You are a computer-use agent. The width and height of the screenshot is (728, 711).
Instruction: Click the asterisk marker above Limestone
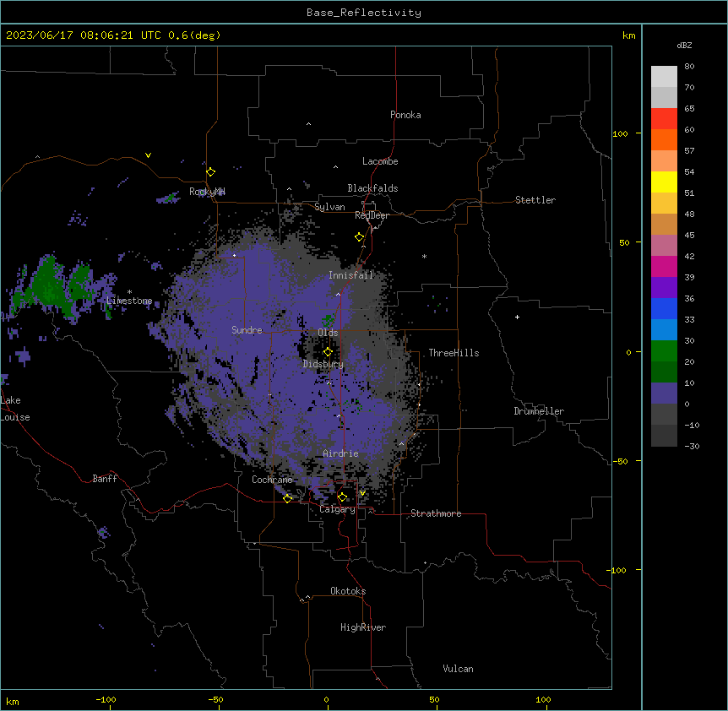coord(129,291)
